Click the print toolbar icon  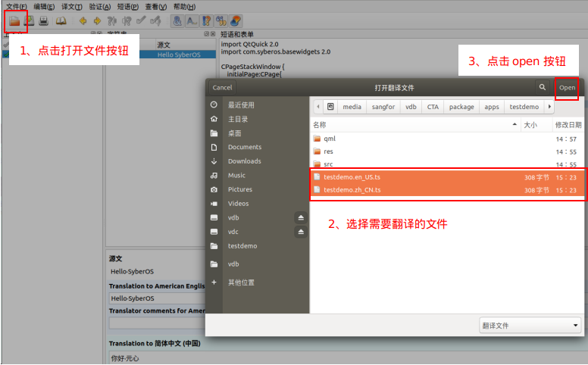(x=44, y=20)
